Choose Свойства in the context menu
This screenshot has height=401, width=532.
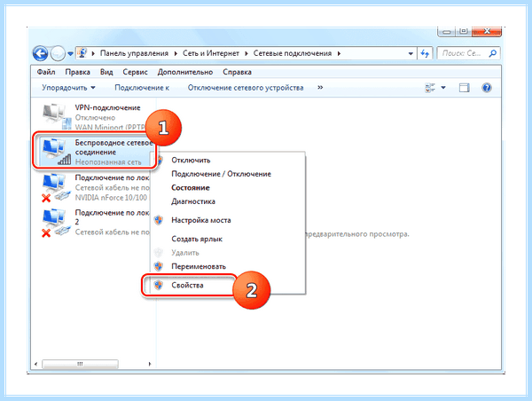point(187,285)
